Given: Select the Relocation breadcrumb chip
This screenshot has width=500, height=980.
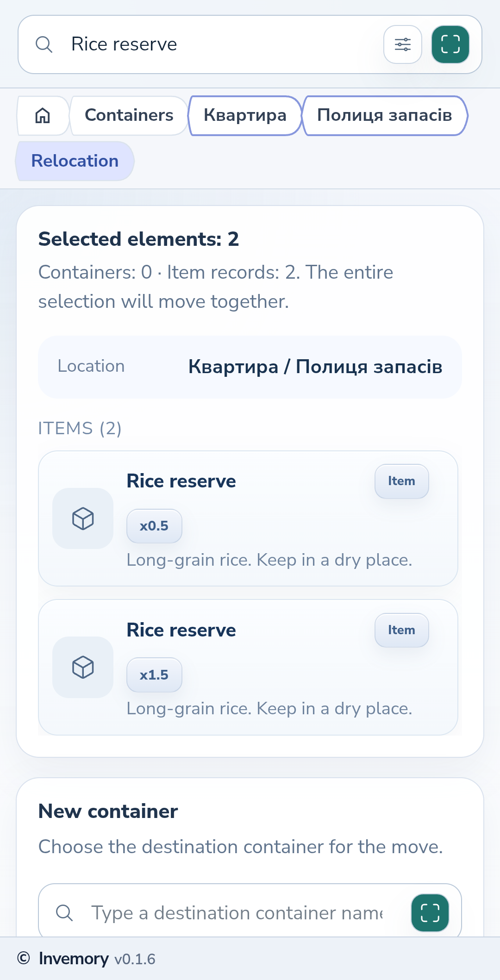Looking at the screenshot, I should (75, 161).
